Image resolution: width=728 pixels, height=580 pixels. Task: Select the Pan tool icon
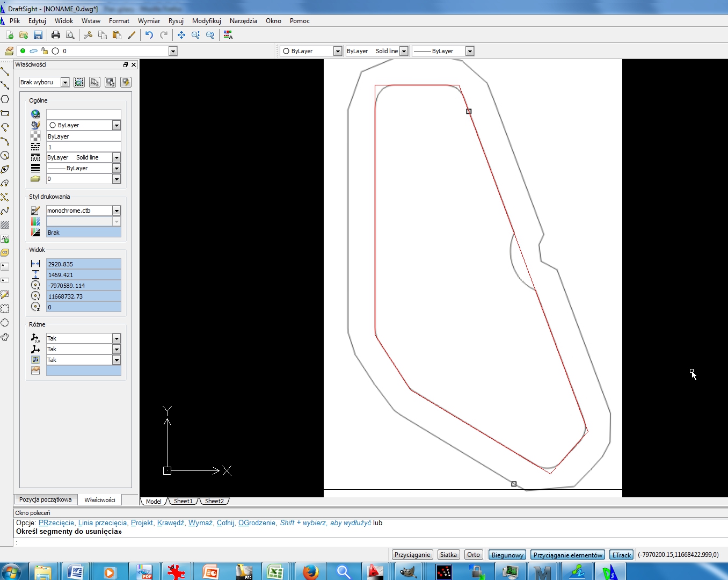(x=181, y=35)
